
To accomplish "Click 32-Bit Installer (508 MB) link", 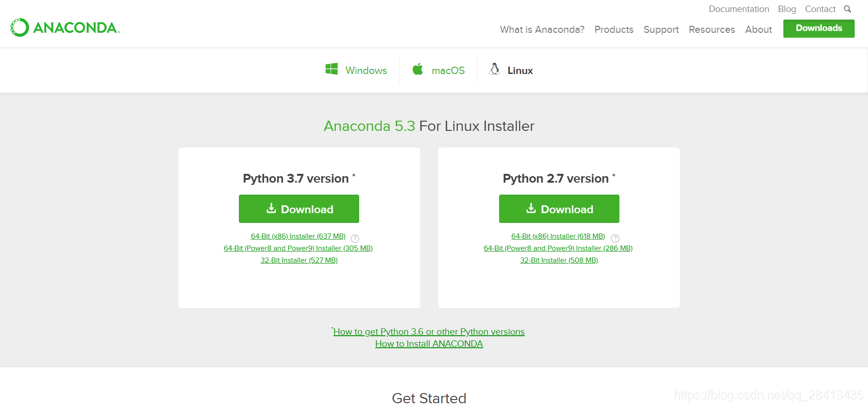I will pyautogui.click(x=559, y=260).
